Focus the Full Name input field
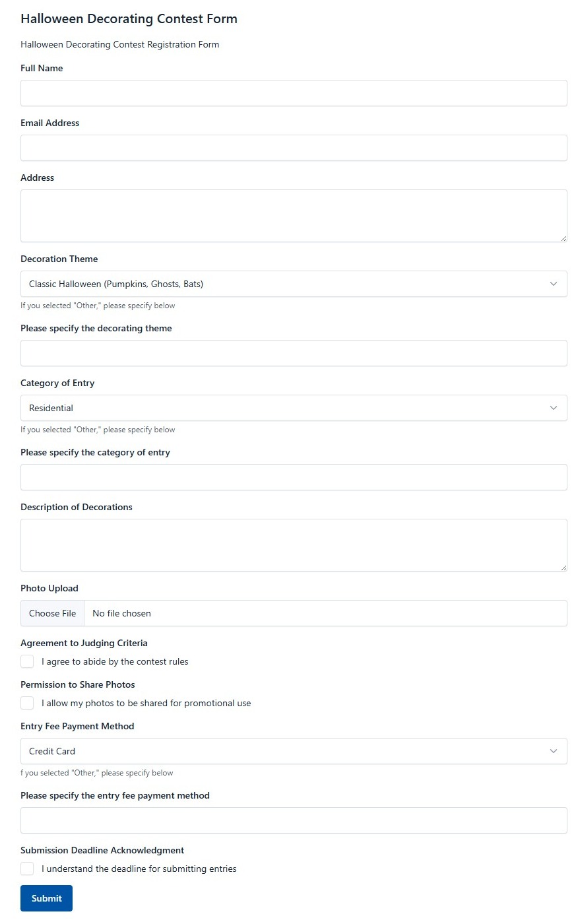The image size is (578, 924). 294,93
